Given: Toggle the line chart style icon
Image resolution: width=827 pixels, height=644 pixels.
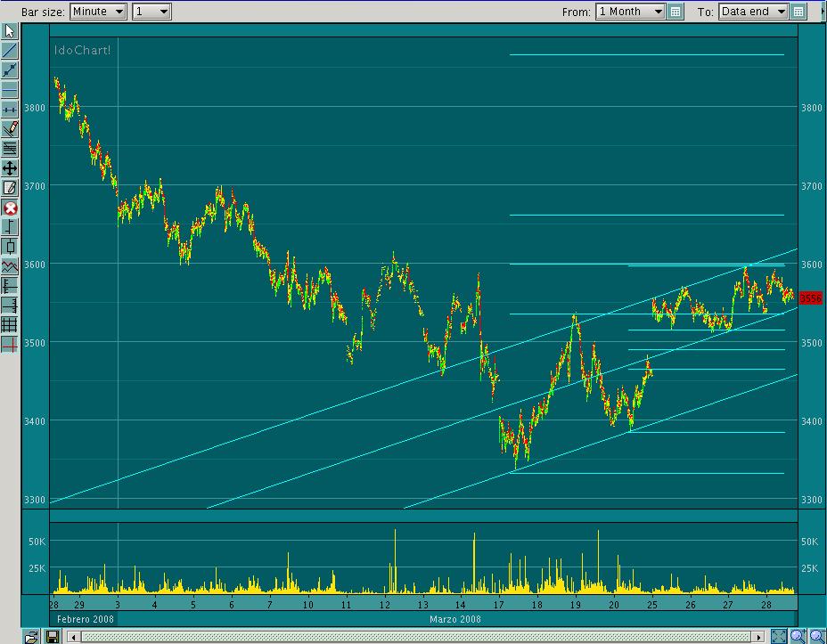Looking at the screenshot, I should [10, 266].
